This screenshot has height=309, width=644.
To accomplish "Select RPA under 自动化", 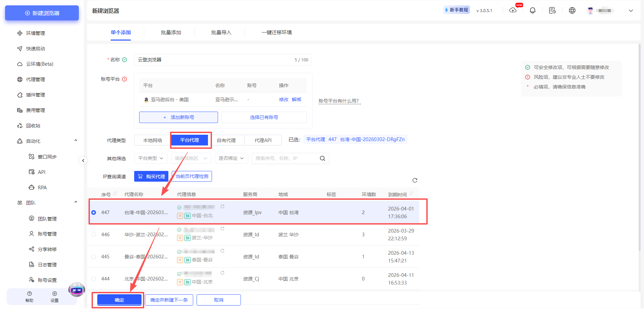I will pos(42,187).
